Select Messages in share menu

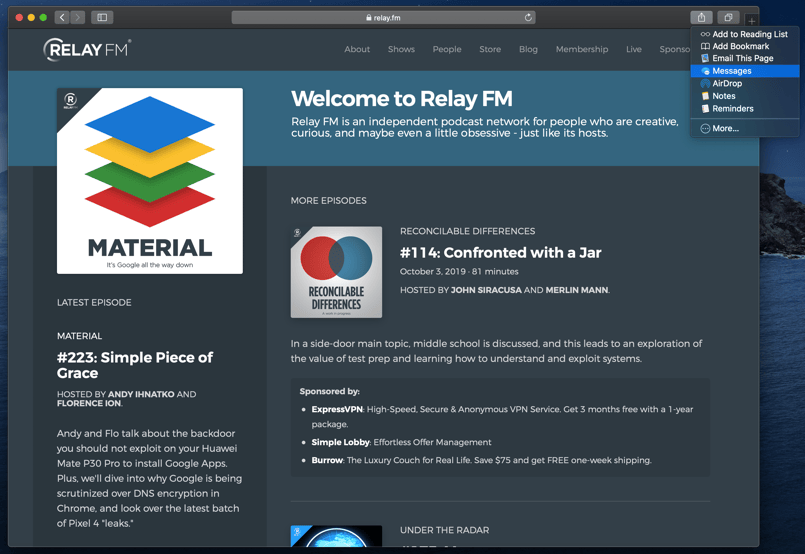pyautogui.click(x=745, y=71)
